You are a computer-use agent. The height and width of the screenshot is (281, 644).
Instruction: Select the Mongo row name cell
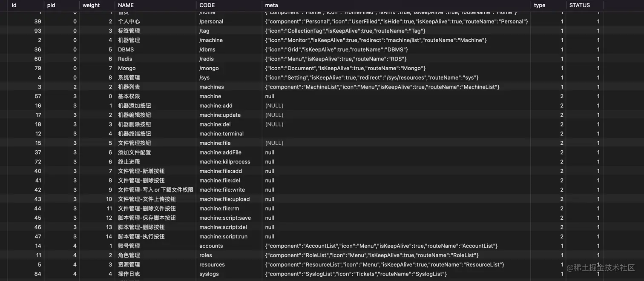pos(127,68)
